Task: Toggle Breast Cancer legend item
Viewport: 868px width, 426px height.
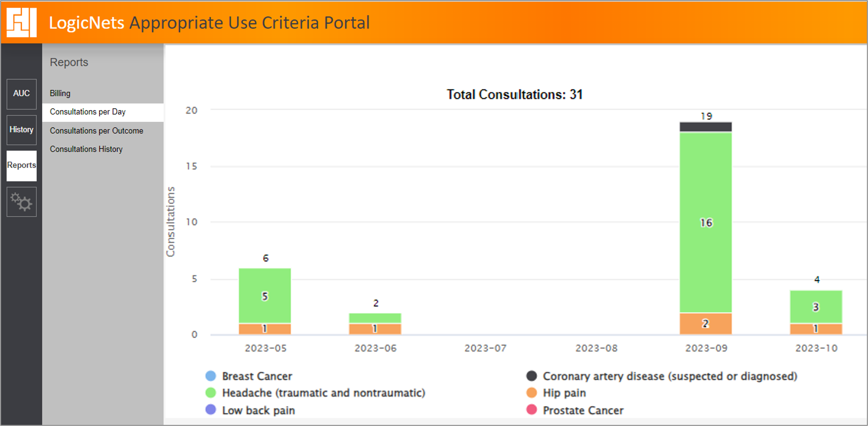Action: [249, 376]
